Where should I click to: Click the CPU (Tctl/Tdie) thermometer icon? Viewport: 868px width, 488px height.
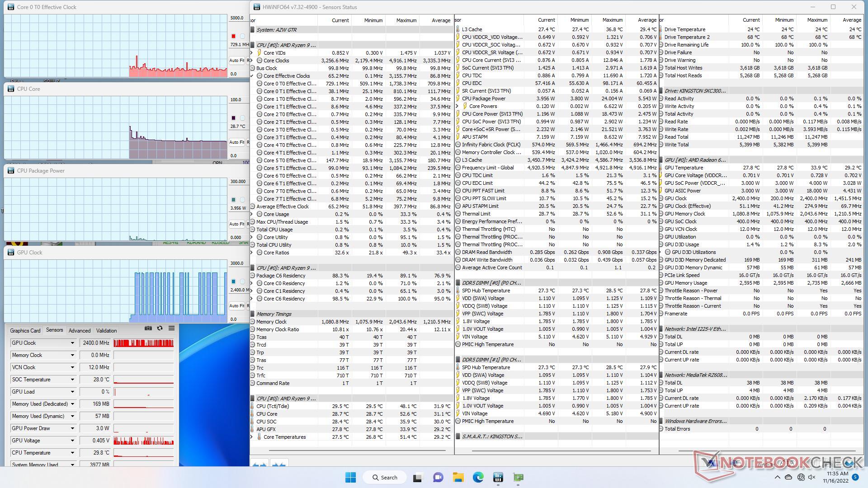252,406
